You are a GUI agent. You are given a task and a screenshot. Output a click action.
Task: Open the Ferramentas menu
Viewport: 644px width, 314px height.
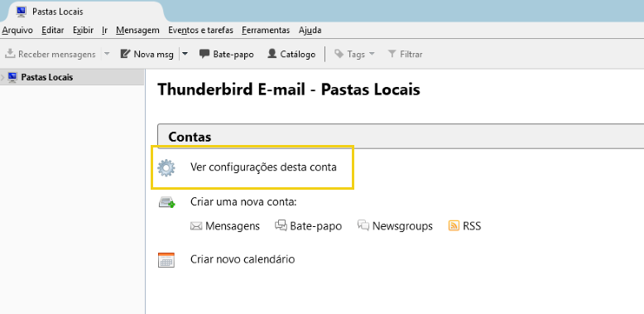coord(266,30)
